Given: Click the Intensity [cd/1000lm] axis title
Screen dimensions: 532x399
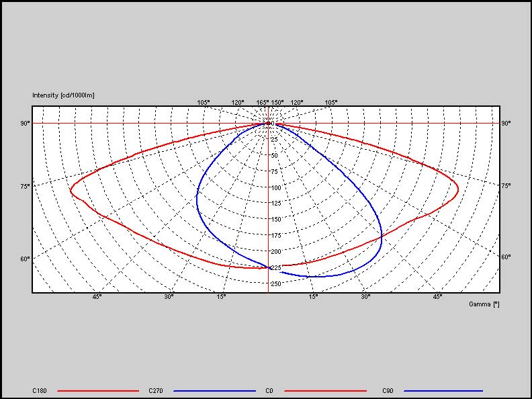Looking at the screenshot, I should pyautogui.click(x=63, y=95).
